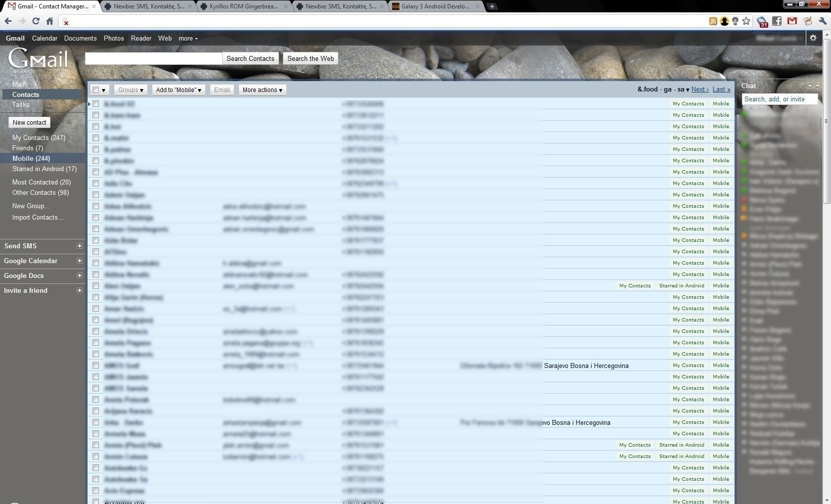Open the Chrome wrench menu
The width and height of the screenshot is (831, 504).
pyautogui.click(x=823, y=21)
